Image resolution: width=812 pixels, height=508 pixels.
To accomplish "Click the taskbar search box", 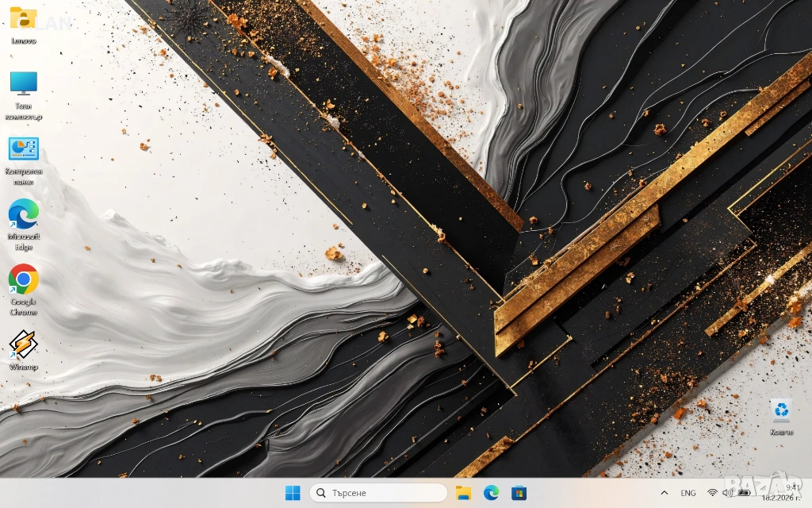I will click(379, 493).
